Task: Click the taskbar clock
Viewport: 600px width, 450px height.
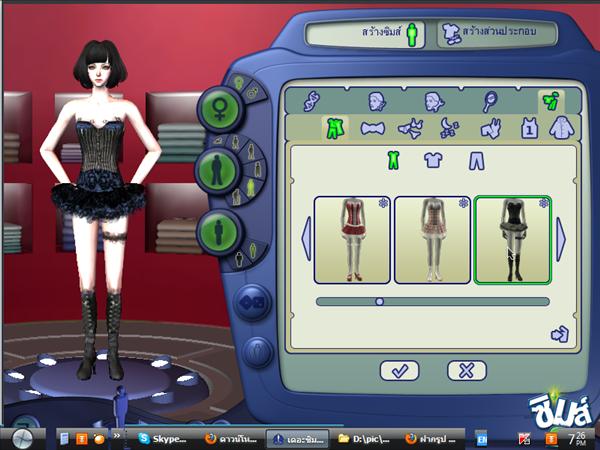Action: tap(577, 439)
